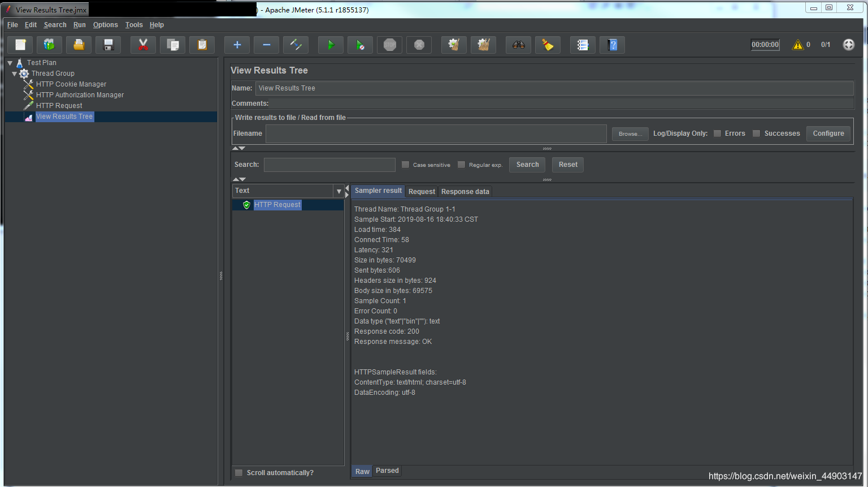Select the Thread Group gear icon
The height and width of the screenshot is (487, 868).
(x=24, y=74)
